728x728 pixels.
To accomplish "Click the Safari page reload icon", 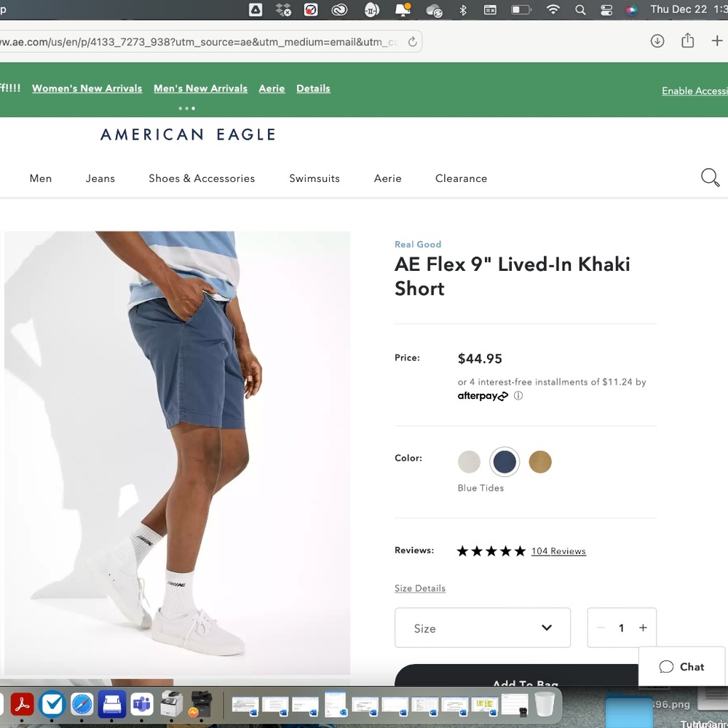I will [x=412, y=41].
